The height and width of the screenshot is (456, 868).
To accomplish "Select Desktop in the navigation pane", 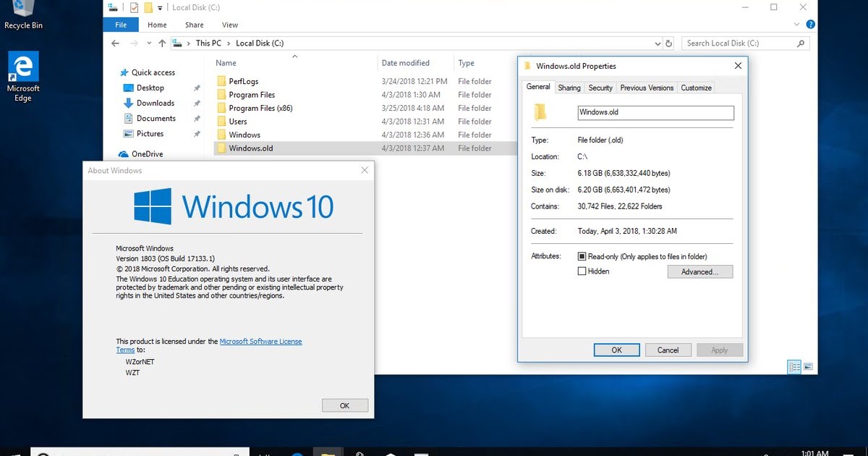I will point(150,88).
